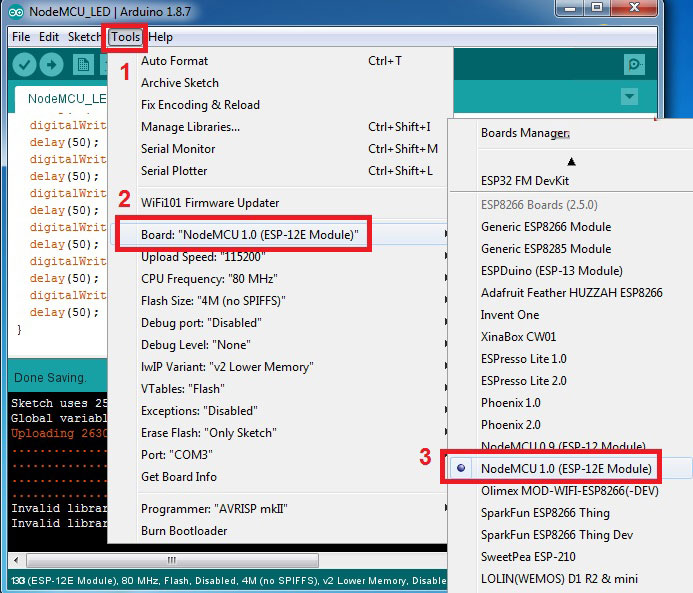This screenshot has height=593, width=693.
Task: Click the Verify checkmark toolbar icon
Action: point(24,65)
